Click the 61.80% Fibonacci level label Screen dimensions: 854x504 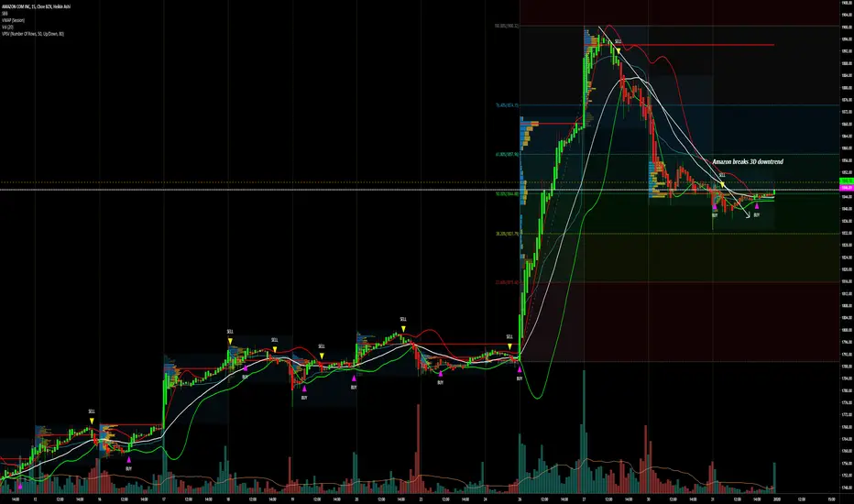[x=507, y=154]
